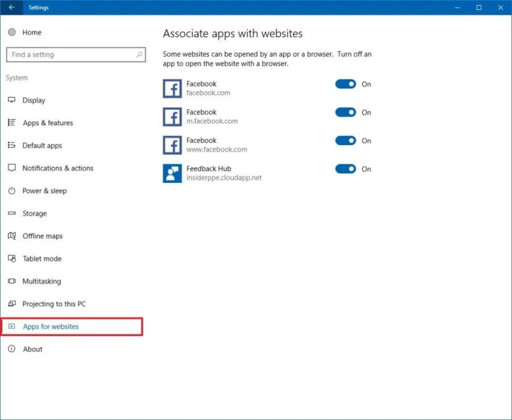Image resolution: width=512 pixels, height=420 pixels.
Task: Disable the m.facebook.com app toggle
Action: (x=346, y=112)
